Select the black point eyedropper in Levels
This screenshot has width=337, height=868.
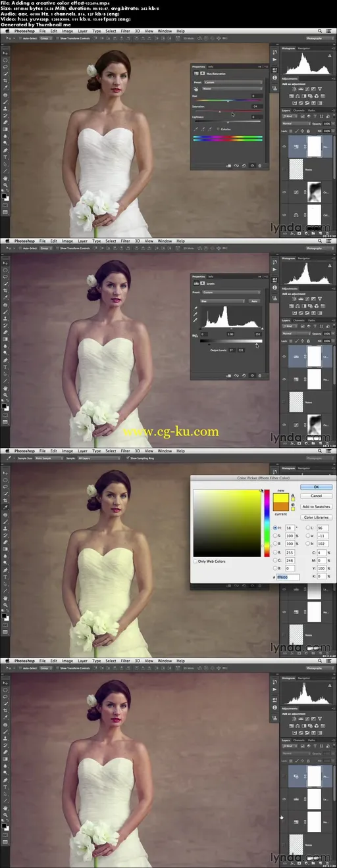[x=195, y=308]
